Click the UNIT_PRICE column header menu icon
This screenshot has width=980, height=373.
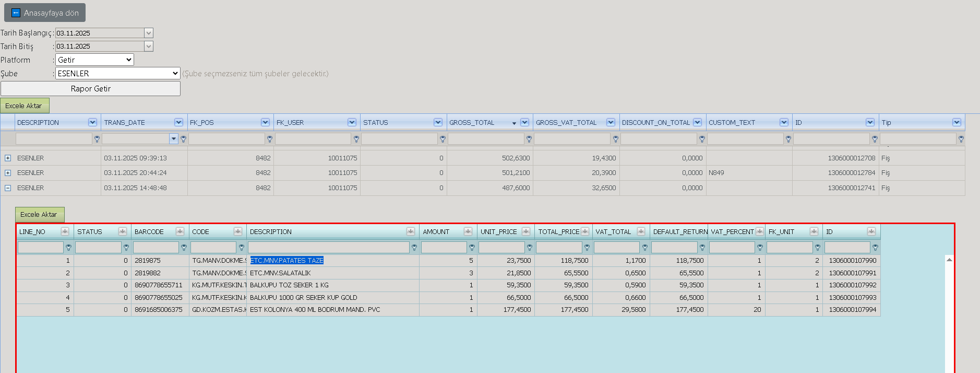pos(525,231)
